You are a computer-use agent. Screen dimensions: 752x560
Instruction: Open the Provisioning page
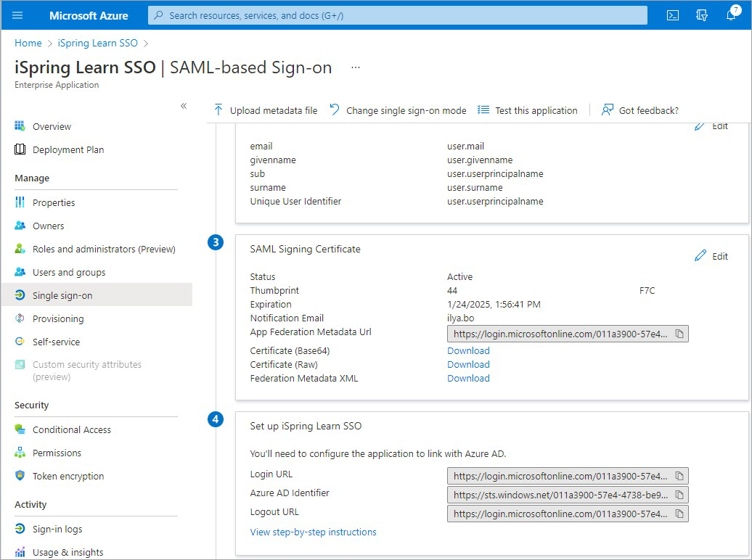(58, 319)
